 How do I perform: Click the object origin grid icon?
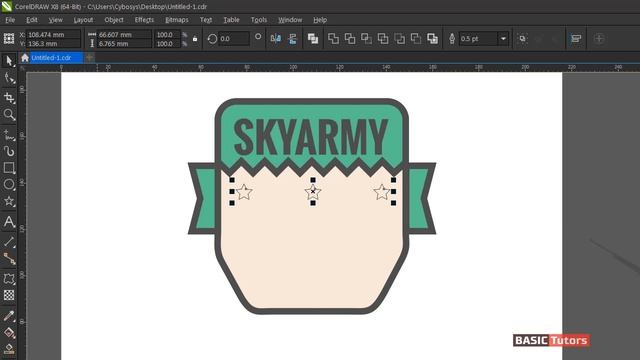pos(9,38)
